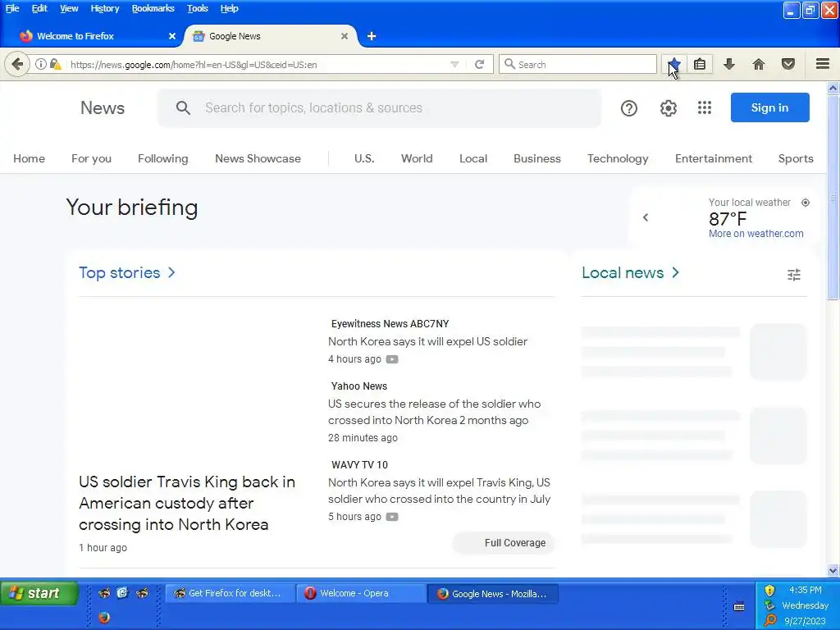Follow More on weather.com link
The image size is (840, 630).
click(x=756, y=234)
